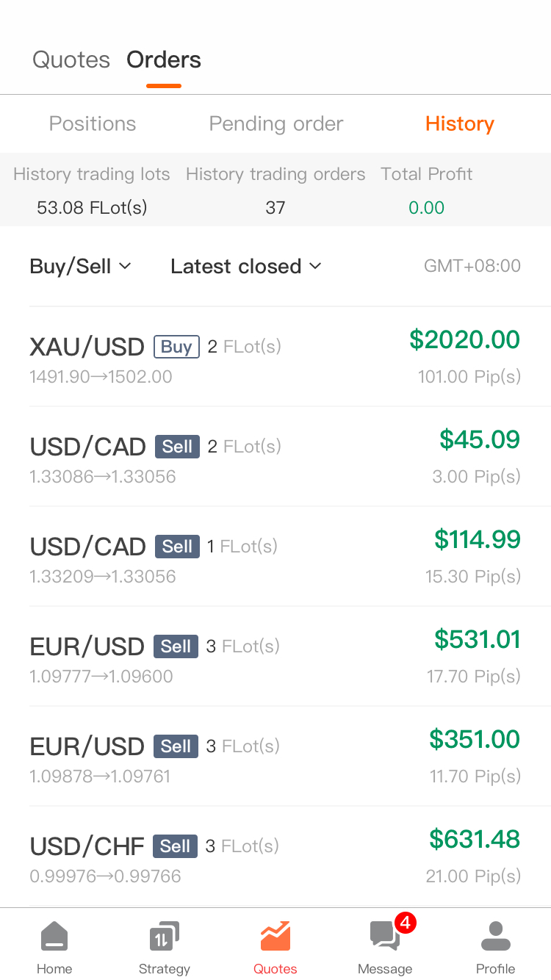This screenshot has width=551, height=980.
Task: Tap the GMT+08:00 timezone label
Action: [472, 266]
